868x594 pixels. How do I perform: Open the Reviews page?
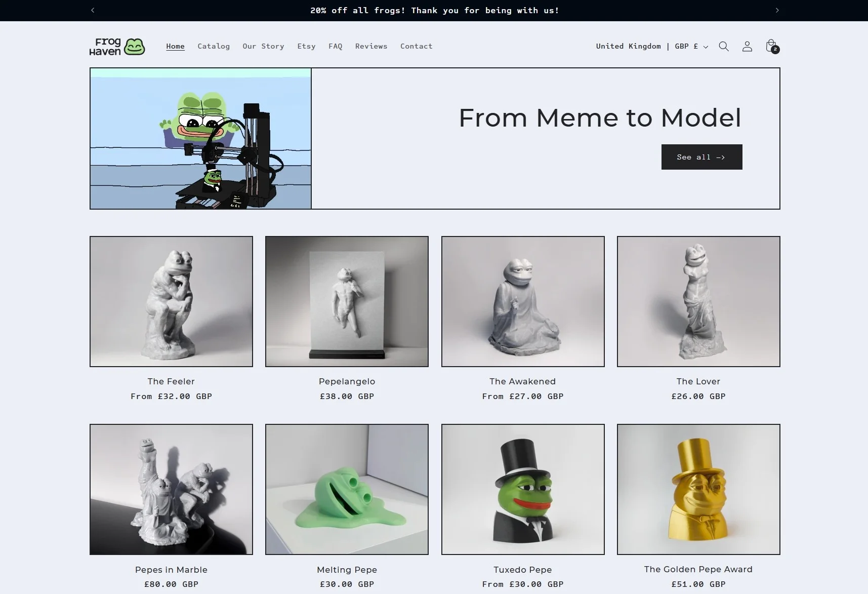coord(371,46)
